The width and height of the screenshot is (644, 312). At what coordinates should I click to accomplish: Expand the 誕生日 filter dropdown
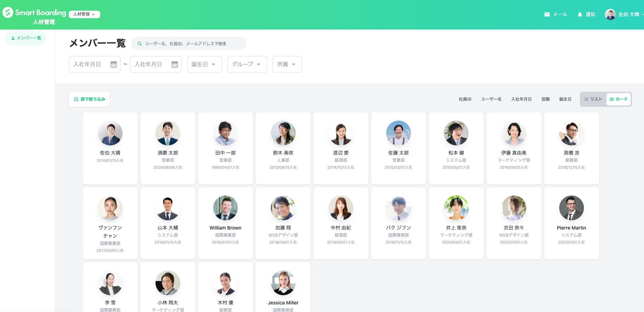pos(205,64)
